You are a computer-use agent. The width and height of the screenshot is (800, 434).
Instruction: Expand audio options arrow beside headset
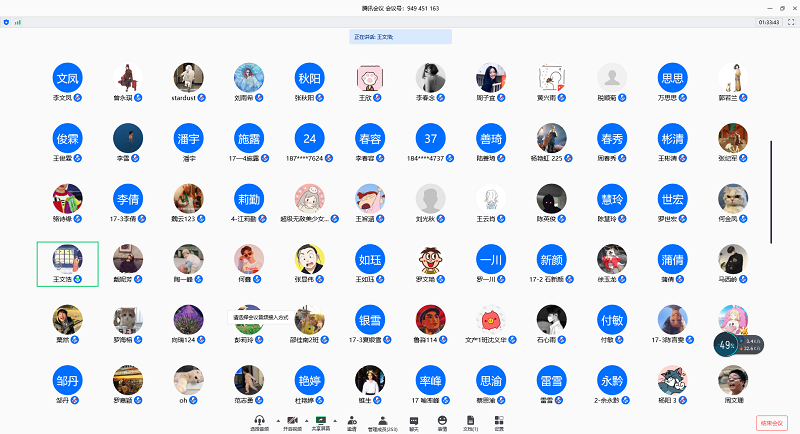coord(277,421)
